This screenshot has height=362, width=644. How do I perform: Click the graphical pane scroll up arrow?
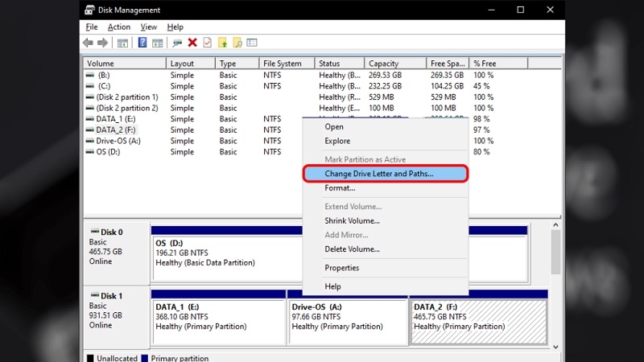pos(555,225)
